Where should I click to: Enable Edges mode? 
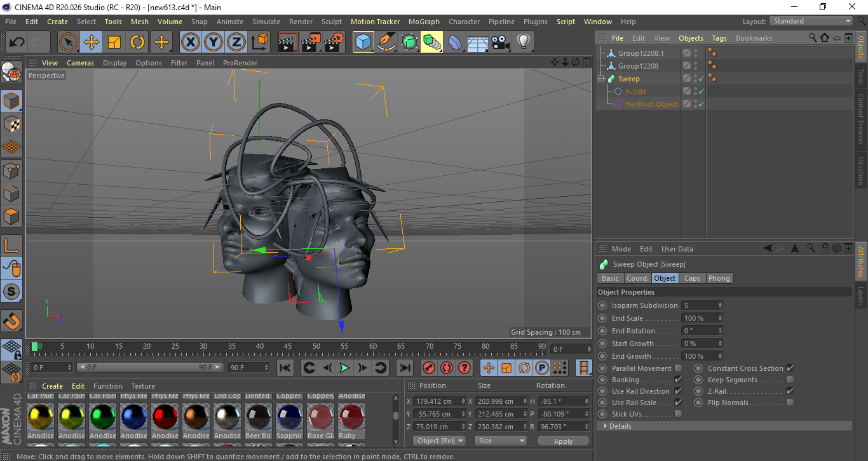(x=11, y=193)
